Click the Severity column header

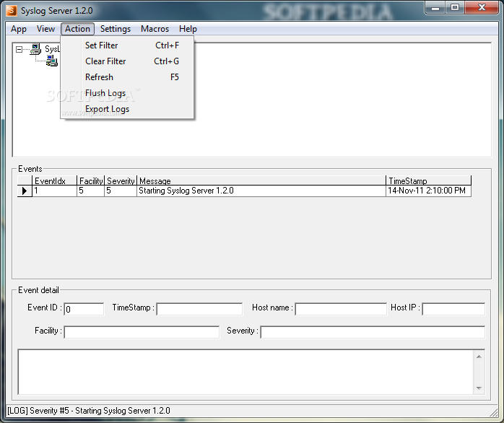121,180
